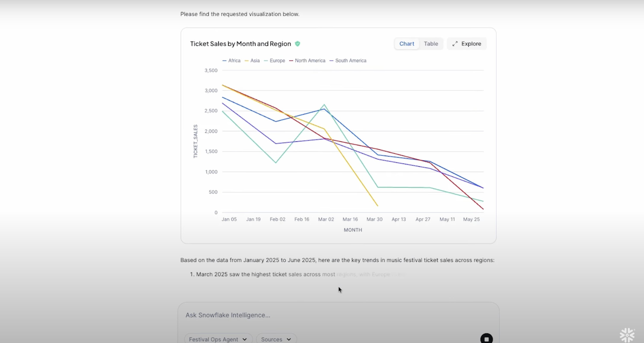
Task: Click the Asia line endpoint at Mar 30
Action: (377, 206)
